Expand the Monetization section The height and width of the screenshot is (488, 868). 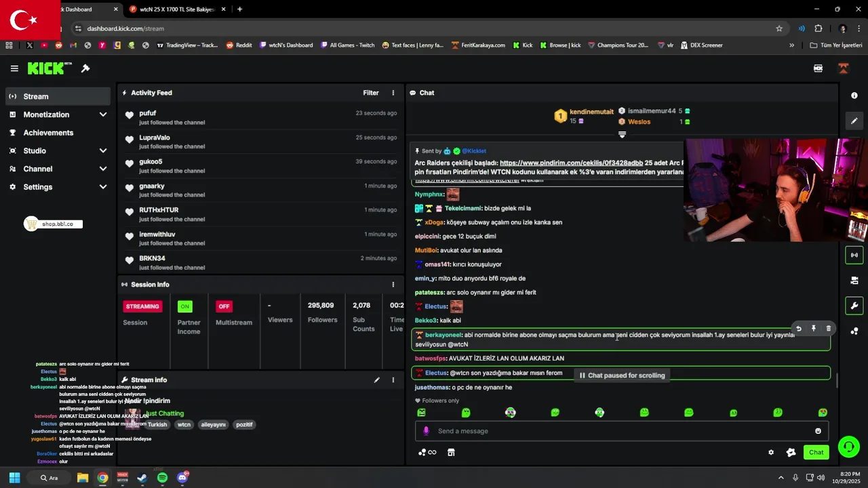[58, 115]
